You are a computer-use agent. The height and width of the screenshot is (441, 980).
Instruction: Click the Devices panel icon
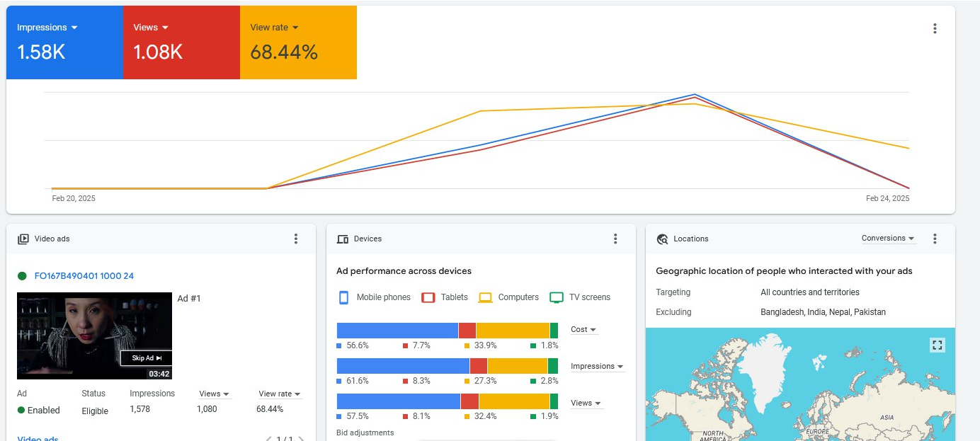click(x=343, y=239)
